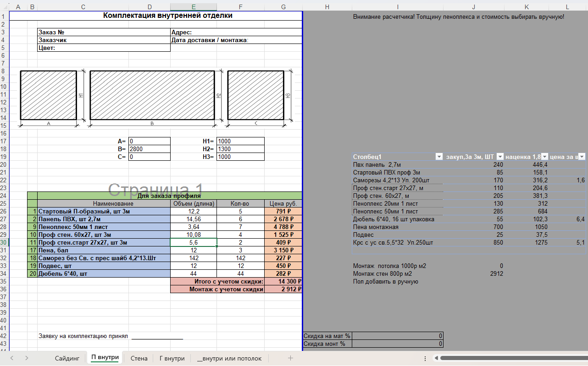Click the Крс с ус св.5,5*32 Уп.250шт cell
The image size is (588, 366).
[x=397, y=242]
